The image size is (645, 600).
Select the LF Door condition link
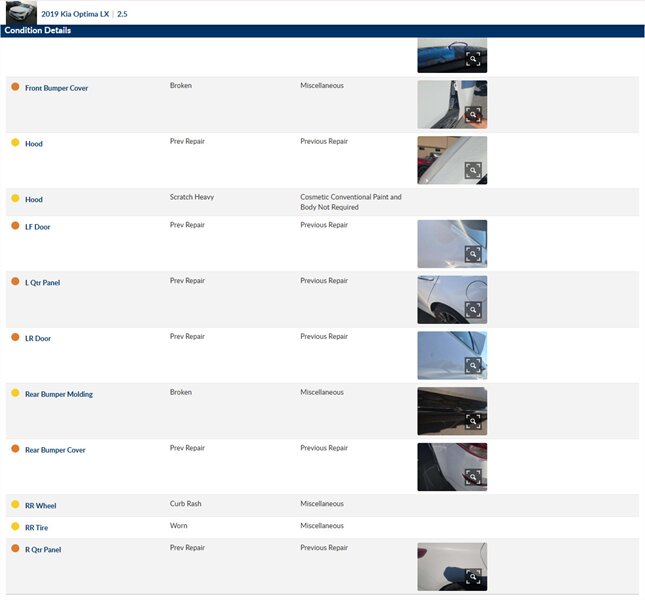37,227
